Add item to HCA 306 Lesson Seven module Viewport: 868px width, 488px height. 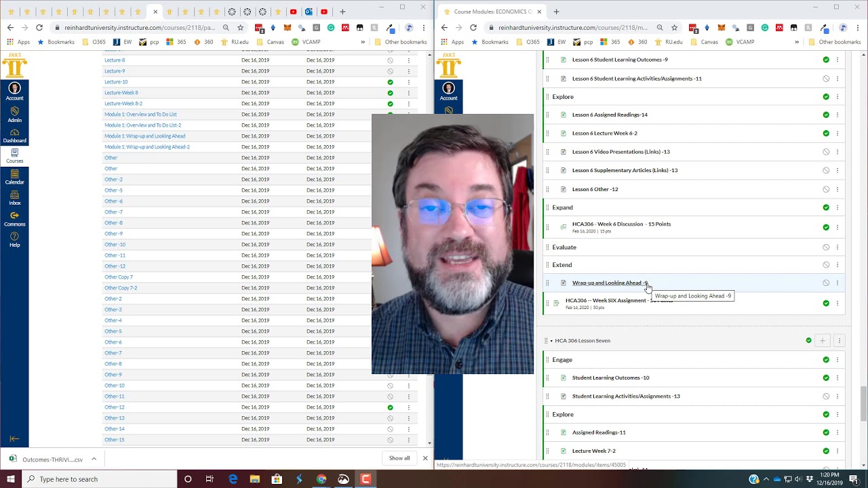coord(823,340)
